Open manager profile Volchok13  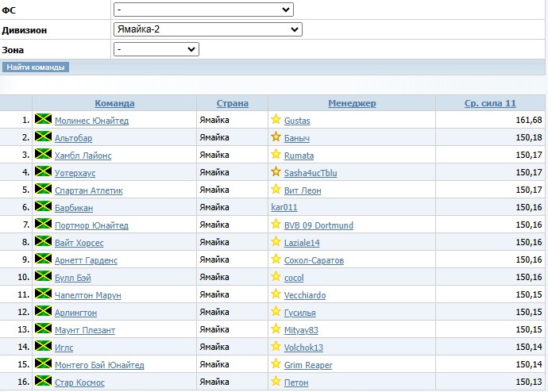click(303, 348)
